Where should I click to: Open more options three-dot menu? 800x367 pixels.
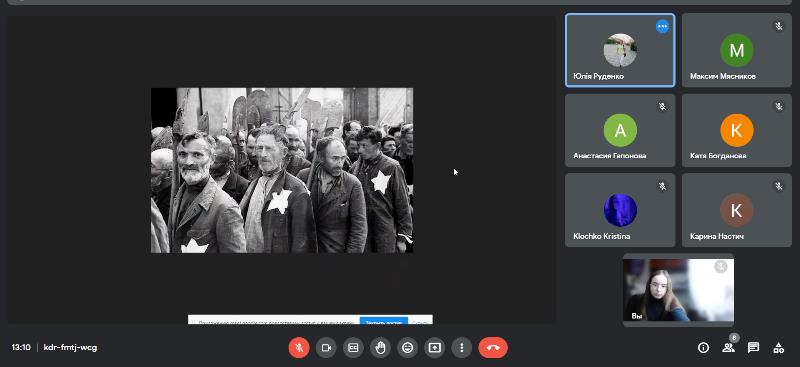click(x=462, y=348)
